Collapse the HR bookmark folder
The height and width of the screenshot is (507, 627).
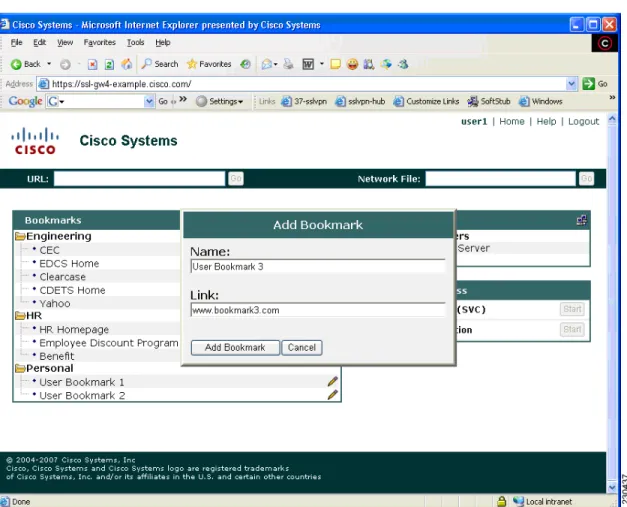20,316
